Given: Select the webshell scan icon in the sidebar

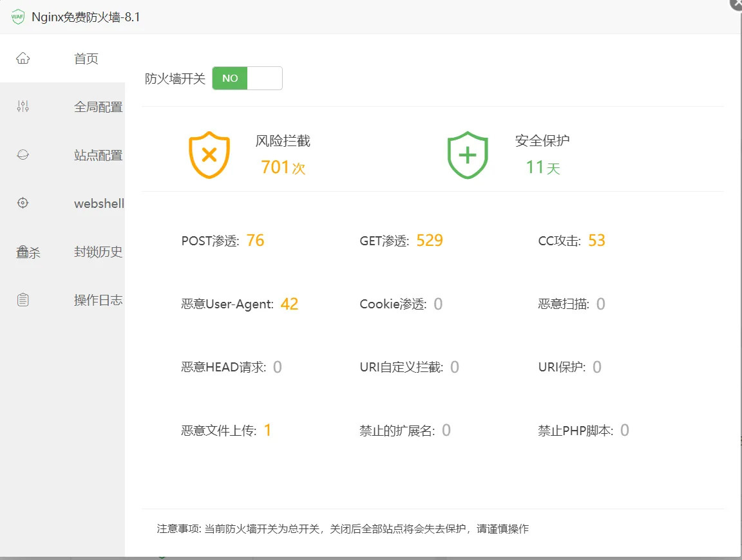Looking at the screenshot, I should [x=23, y=203].
